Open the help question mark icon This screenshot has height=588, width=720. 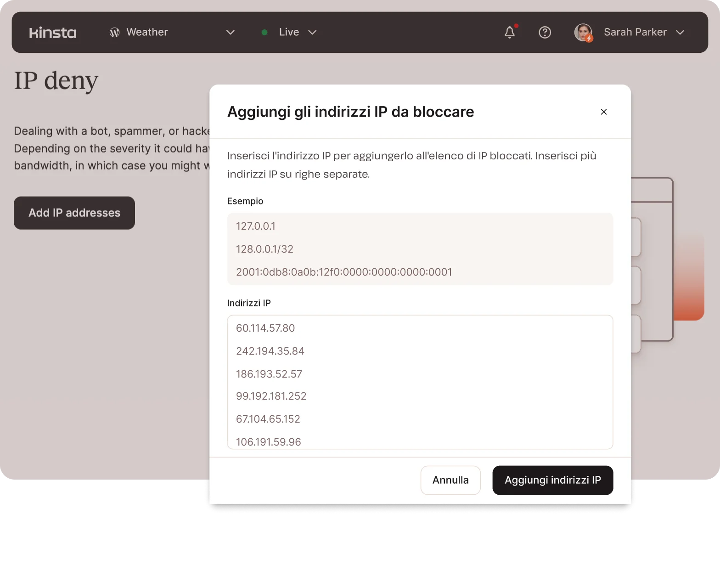click(x=545, y=32)
